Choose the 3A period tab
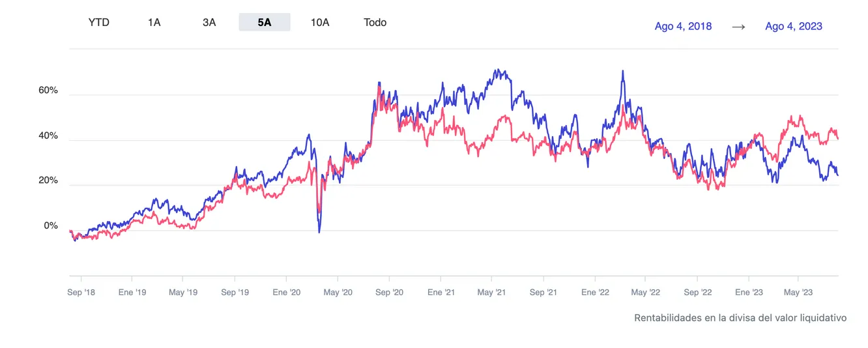 coord(209,22)
